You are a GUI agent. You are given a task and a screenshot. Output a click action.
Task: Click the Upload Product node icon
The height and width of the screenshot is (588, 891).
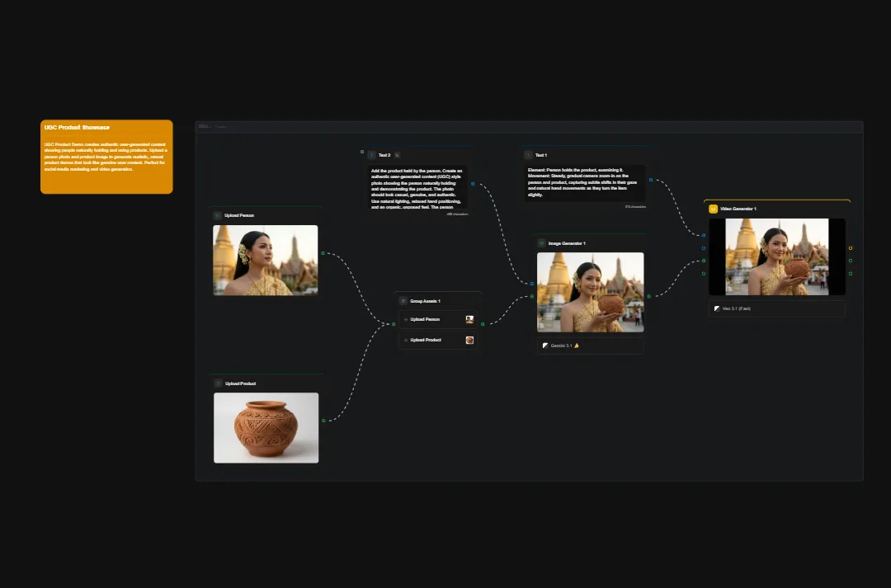[218, 383]
